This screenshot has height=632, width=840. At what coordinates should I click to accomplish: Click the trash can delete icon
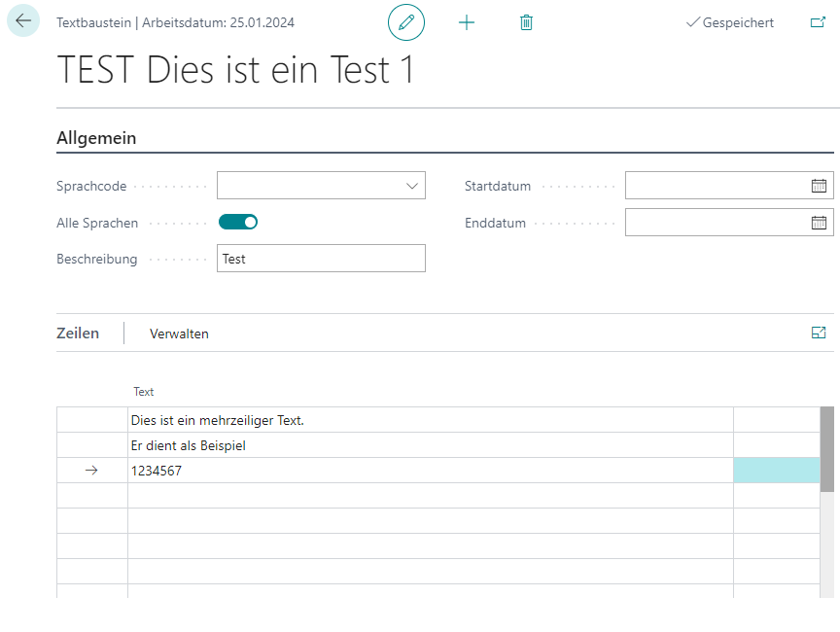point(526,22)
